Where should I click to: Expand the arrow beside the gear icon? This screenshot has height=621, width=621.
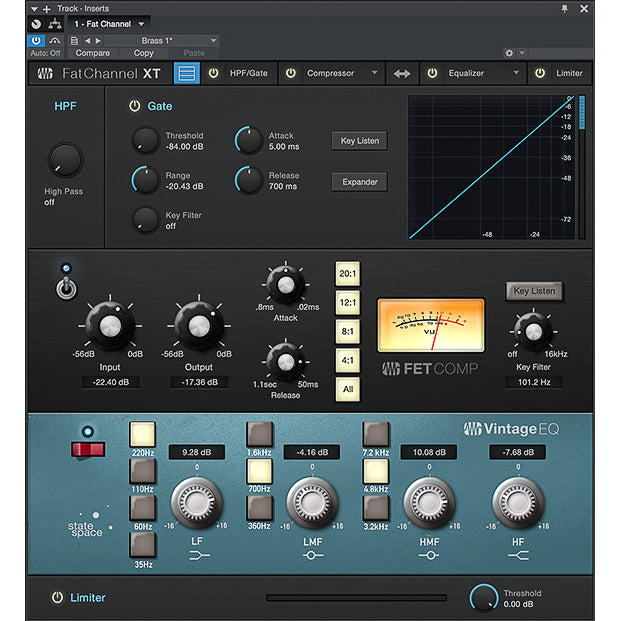522,53
